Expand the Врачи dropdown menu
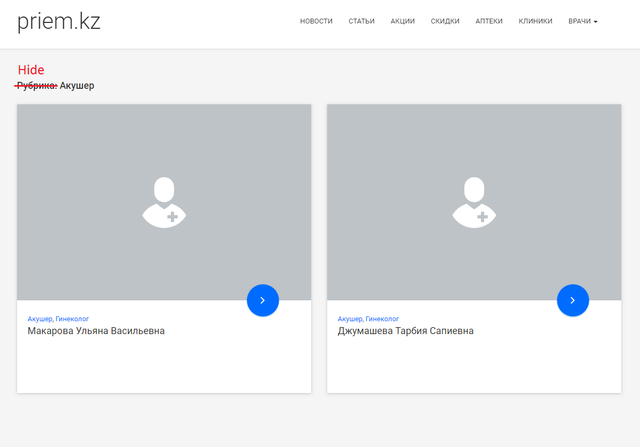Viewport: 640px width, 447px height. click(x=582, y=21)
